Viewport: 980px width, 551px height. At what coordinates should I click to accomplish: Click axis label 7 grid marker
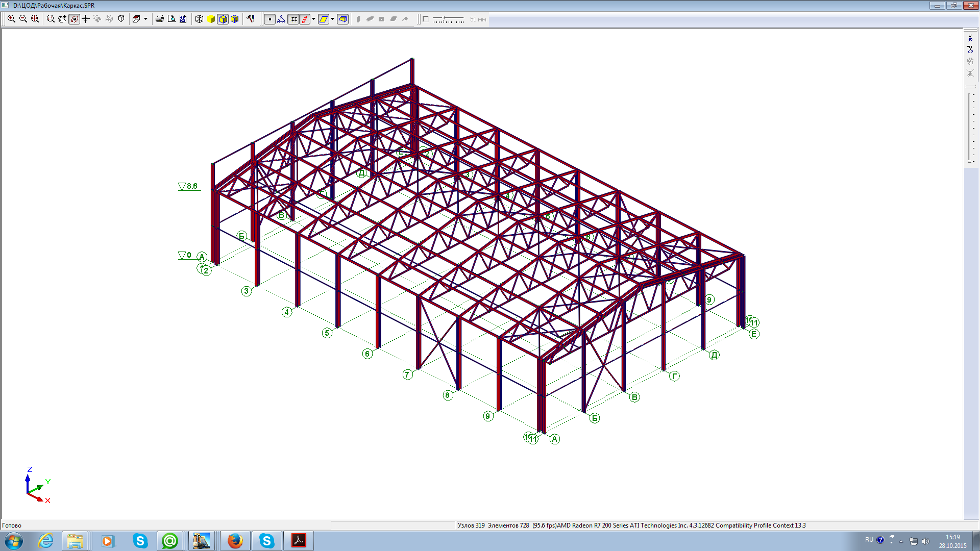(407, 374)
